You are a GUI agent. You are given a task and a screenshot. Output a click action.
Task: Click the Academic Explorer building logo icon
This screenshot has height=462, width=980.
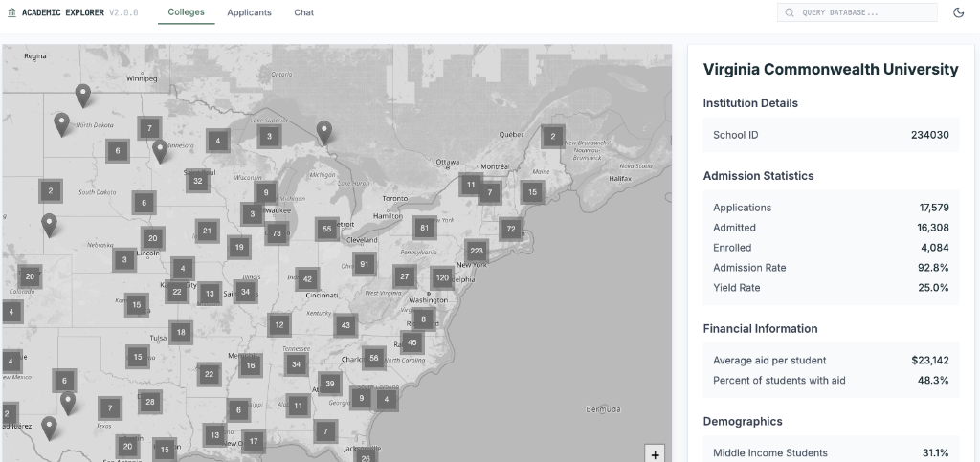click(x=11, y=12)
